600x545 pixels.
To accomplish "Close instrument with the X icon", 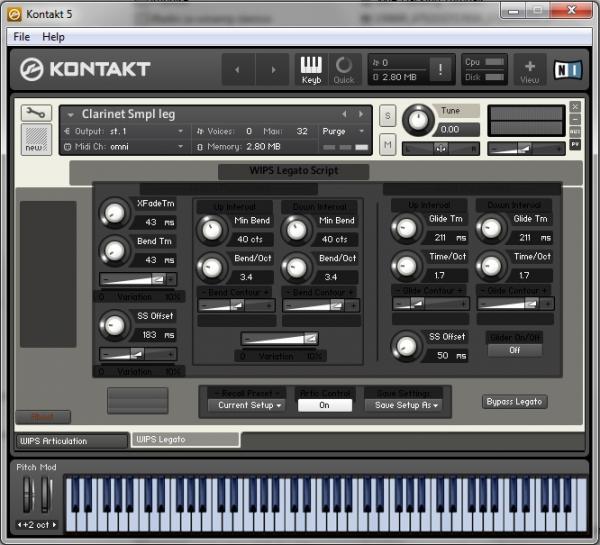I will [x=575, y=107].
